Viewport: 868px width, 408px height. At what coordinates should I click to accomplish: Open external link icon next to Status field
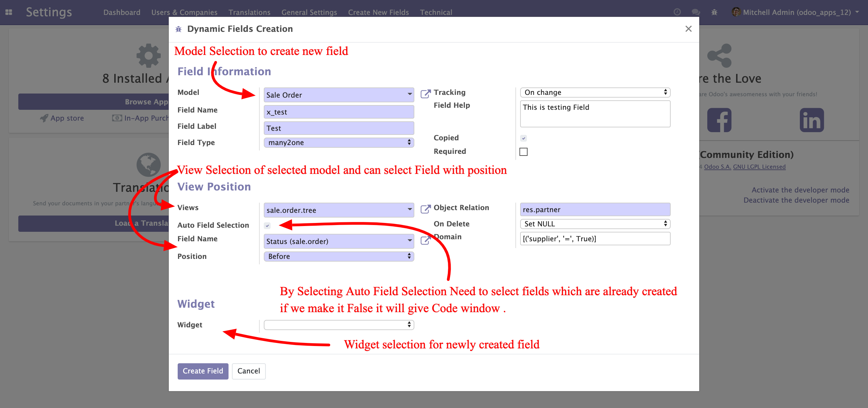click(426, 240)
